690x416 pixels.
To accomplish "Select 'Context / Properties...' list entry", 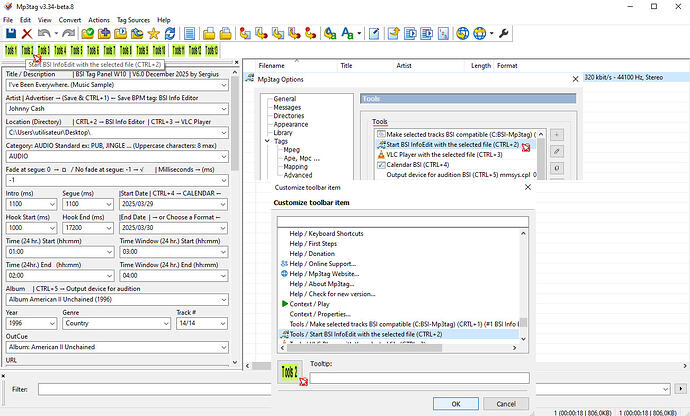I will (320, 314).
